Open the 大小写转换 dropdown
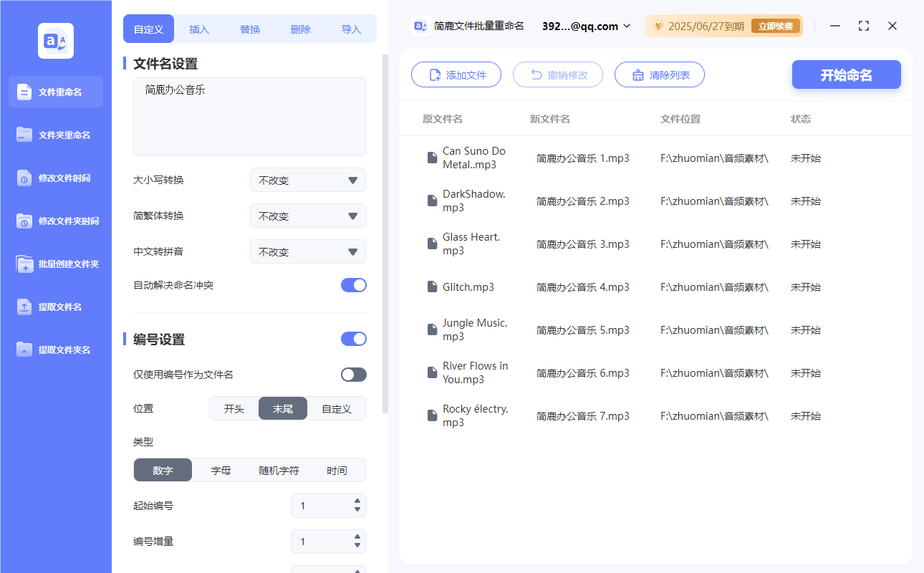 [307, 180]
